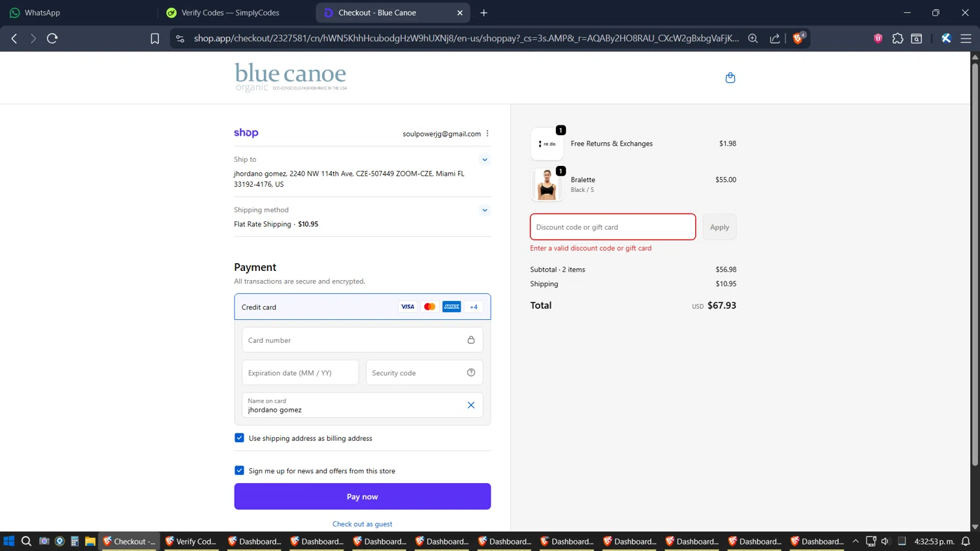Open Brave Shields lion icon

pos(798,39)
